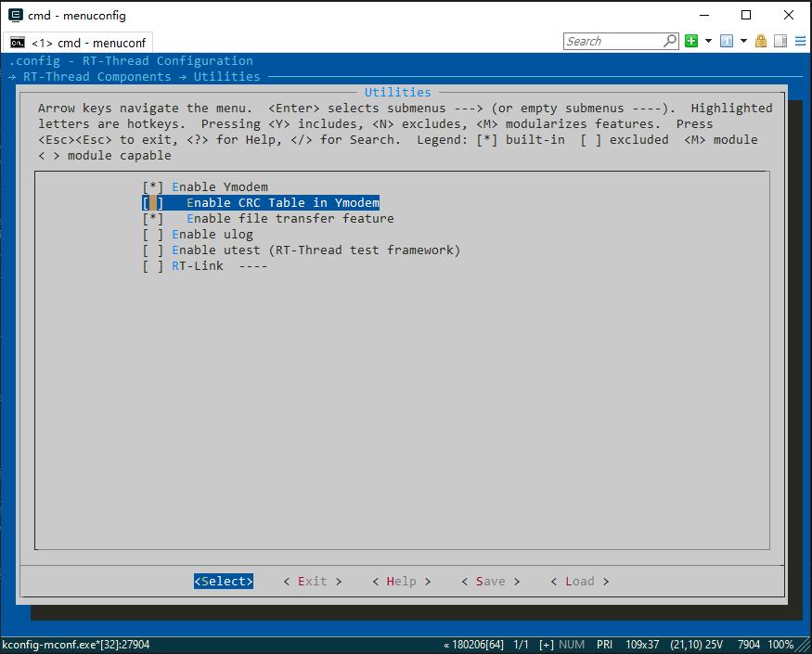812x654 pixels.
Task: Toggle the Enable ulog checkbox
Action: pyautogui.click(x=153, y=235)
